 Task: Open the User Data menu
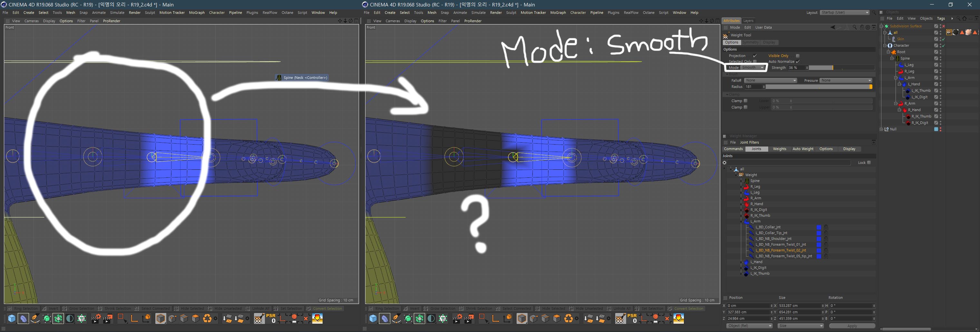763,28
